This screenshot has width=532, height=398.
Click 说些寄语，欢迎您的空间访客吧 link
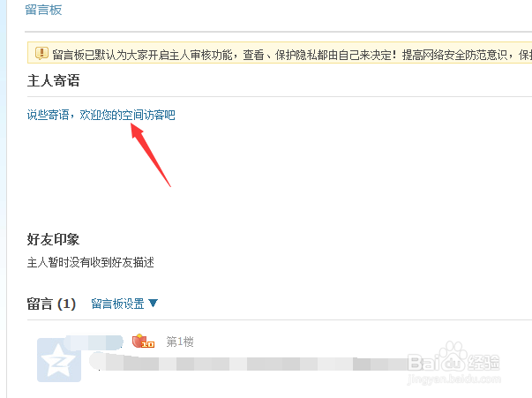point(101,115)
